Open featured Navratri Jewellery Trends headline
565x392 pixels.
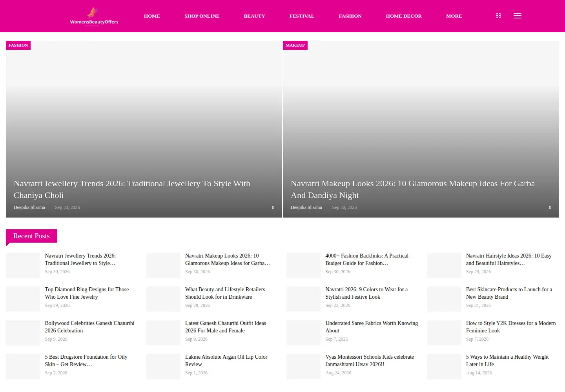coord(132,189)
